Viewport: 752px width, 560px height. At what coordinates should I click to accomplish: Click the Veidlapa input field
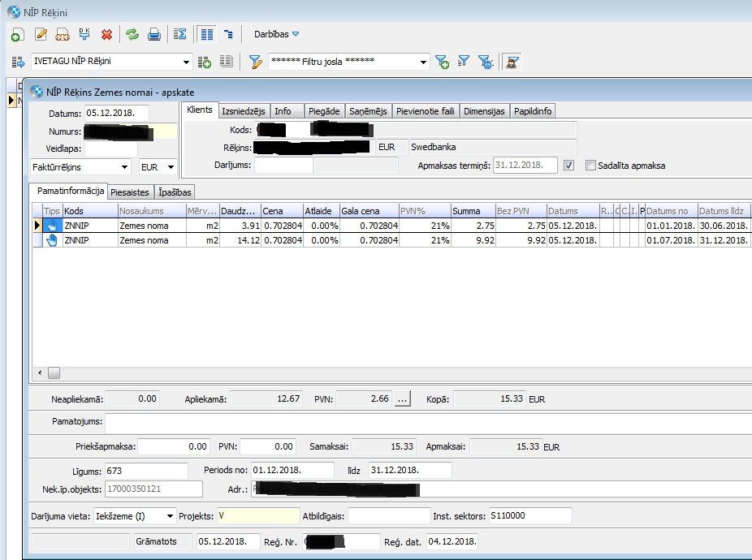tap(110, 149)
